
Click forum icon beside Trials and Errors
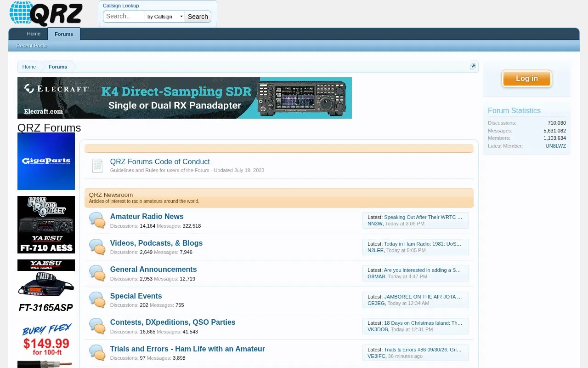point(97,353)
